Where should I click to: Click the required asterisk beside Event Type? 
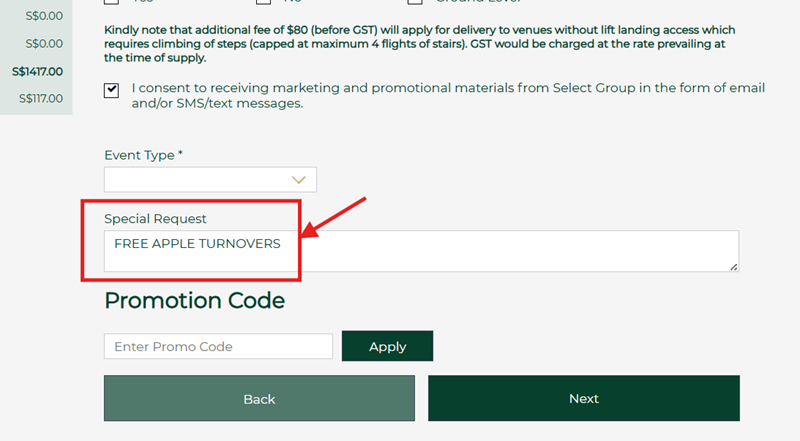[181, 156]
